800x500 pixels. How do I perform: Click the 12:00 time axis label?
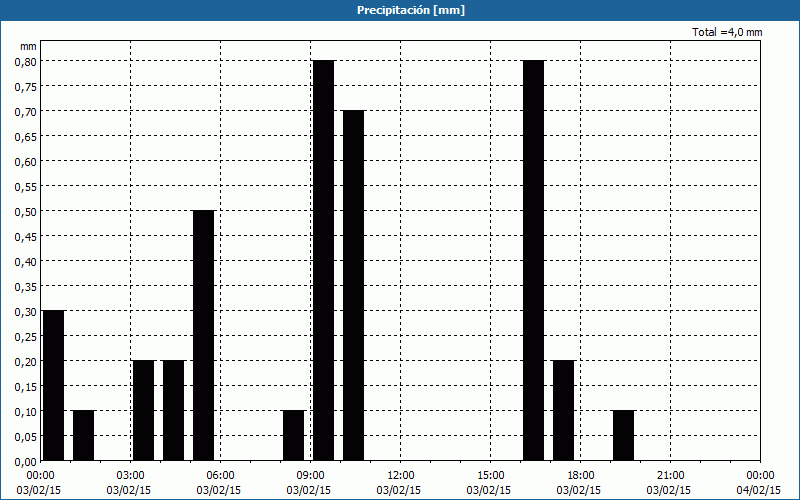tap(401, 476)
